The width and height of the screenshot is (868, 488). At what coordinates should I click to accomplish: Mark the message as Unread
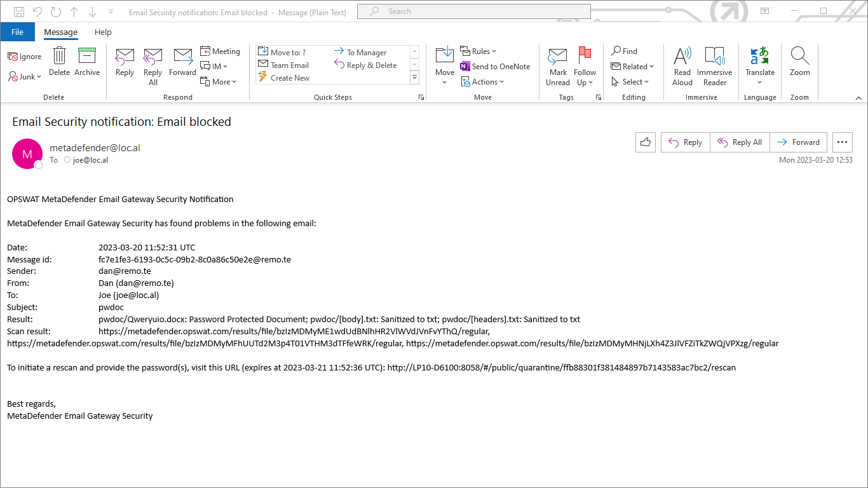click(558, 67)
